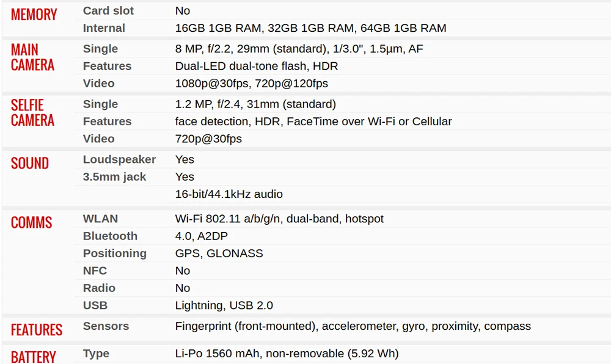Open the Internal memory spec link
This screenshot has height=364, width=611.
(x=104, y=28)
